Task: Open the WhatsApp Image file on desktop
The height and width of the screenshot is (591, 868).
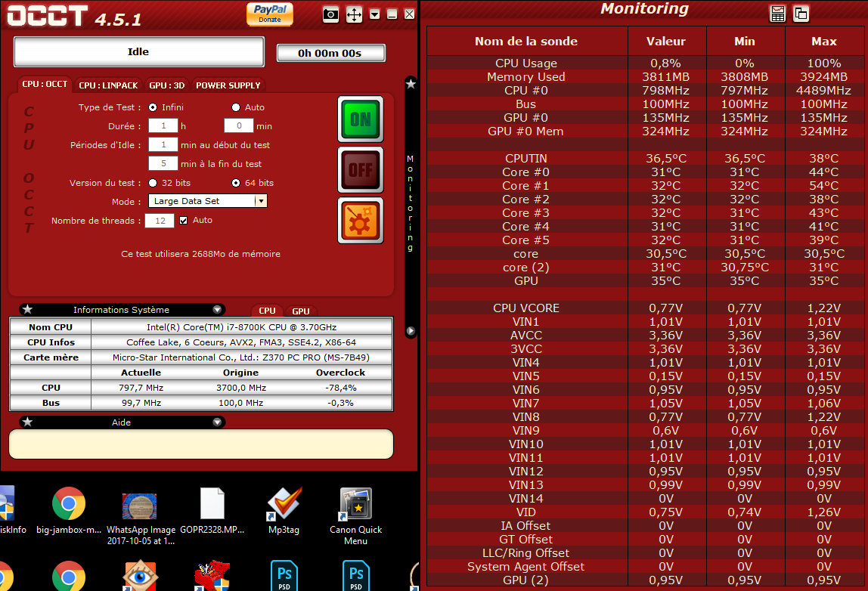Action: point(141,518)
